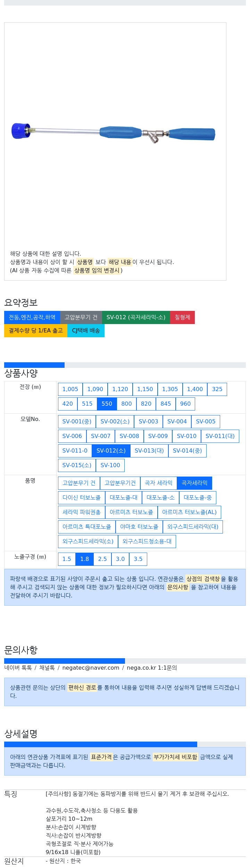Image resolution: width=250 pixels, height=868 pixels.
Task: Choose 고압분무기 건 product name
Action: point(79,483)
